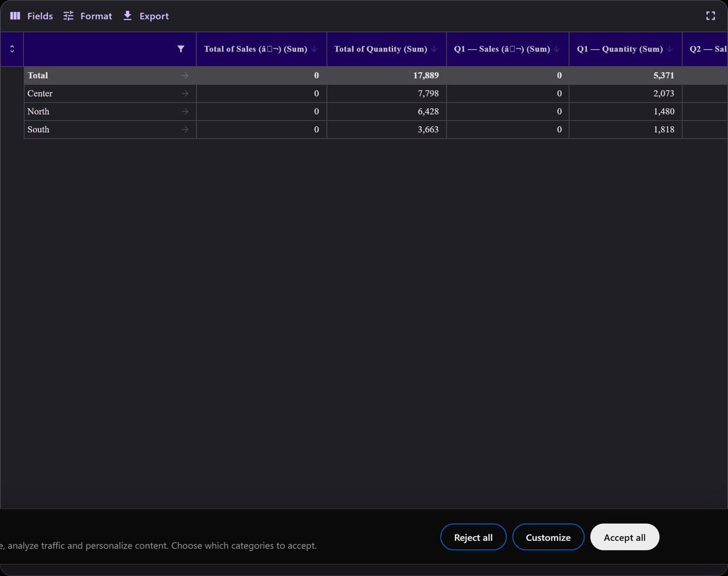
Task: Select the Total quantity cell 17,889
Action: (x=386, y=76)
